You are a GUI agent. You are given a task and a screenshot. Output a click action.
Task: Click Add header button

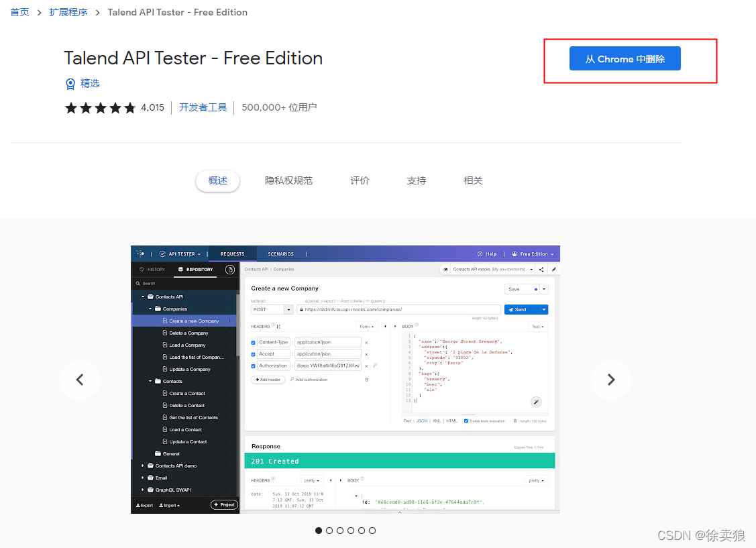[x=268, y=380]
